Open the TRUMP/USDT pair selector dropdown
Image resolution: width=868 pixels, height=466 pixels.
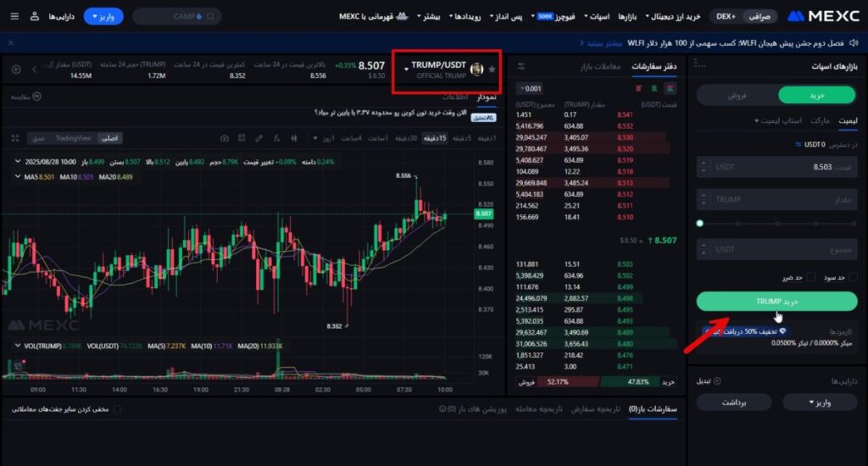point(406,69)
